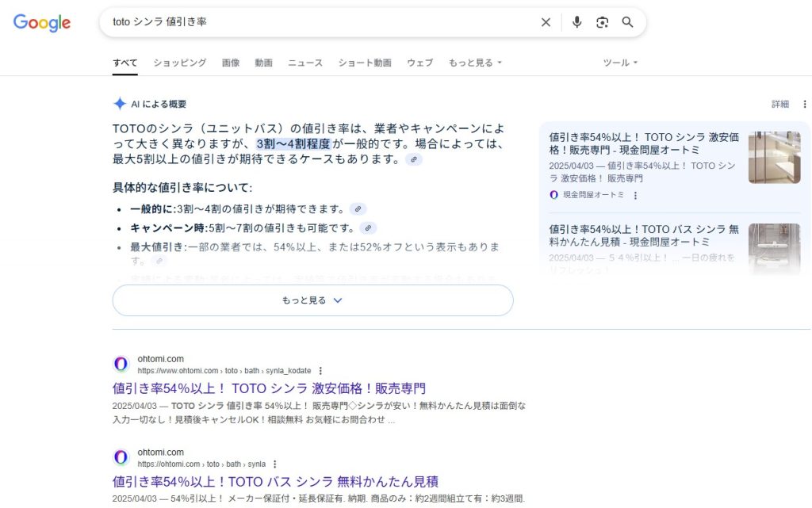Image resolution: width=812 pixels, height=508 pixels.
Task: Click the bathroom thumbnail on first source card
Action: point(774,157)
